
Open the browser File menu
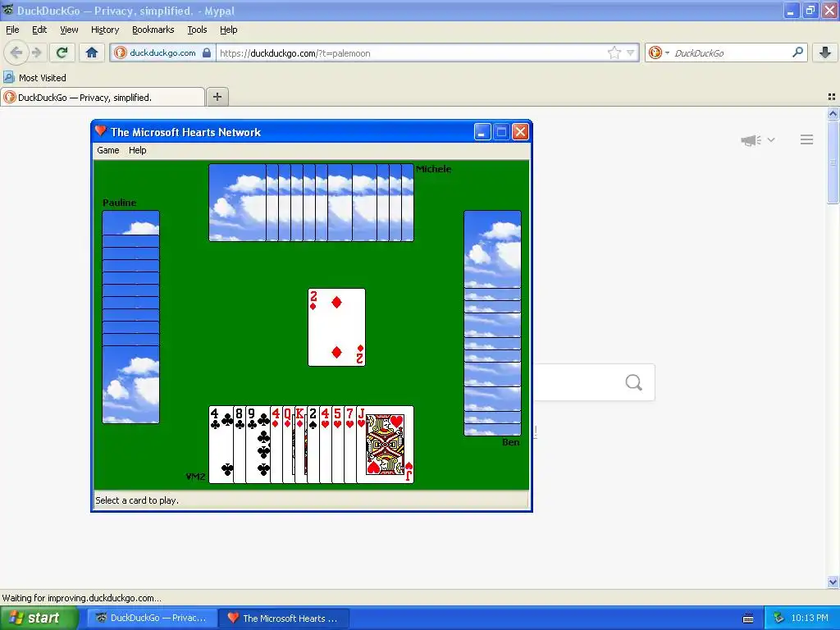(x=12, y=30)
